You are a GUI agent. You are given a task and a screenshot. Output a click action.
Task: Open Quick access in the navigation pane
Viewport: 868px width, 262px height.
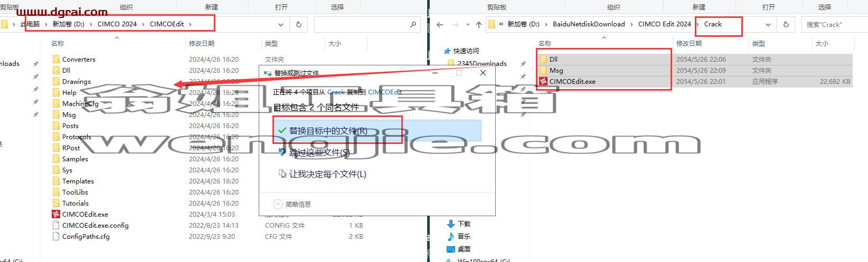pos(466,51)
